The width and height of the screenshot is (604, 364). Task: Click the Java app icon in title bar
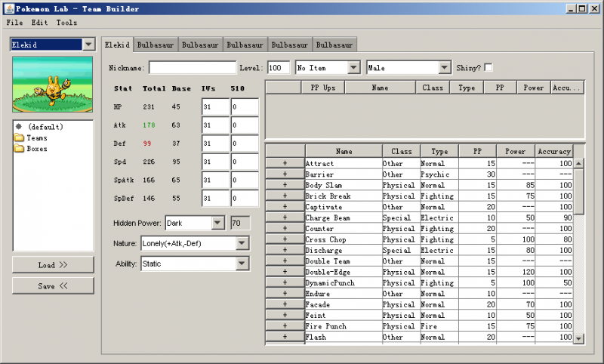point(9,8)
